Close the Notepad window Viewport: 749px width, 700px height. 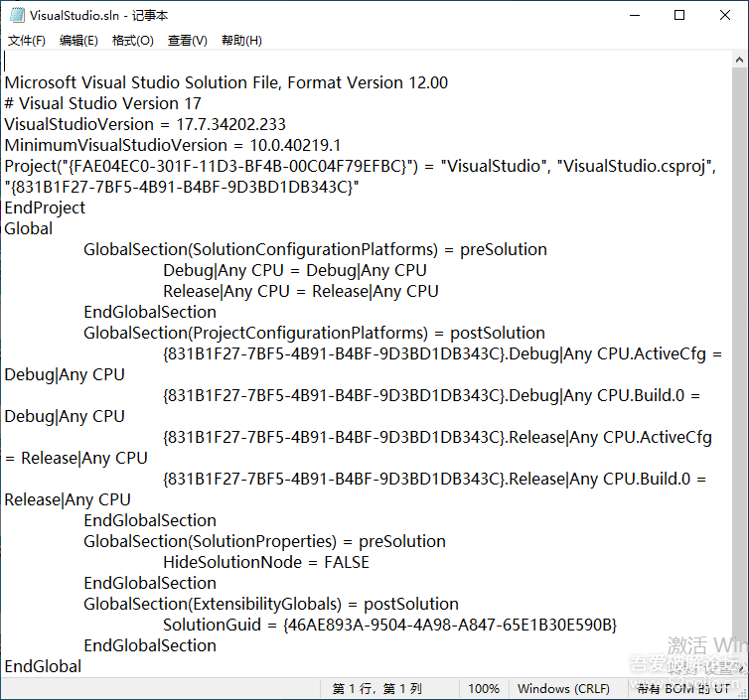point(724,15)
